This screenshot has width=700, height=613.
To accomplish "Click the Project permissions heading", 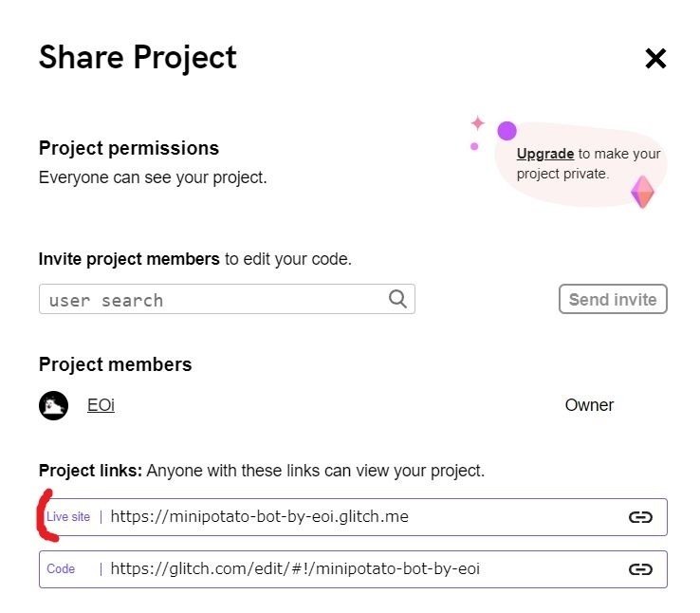I will [129, 148].
